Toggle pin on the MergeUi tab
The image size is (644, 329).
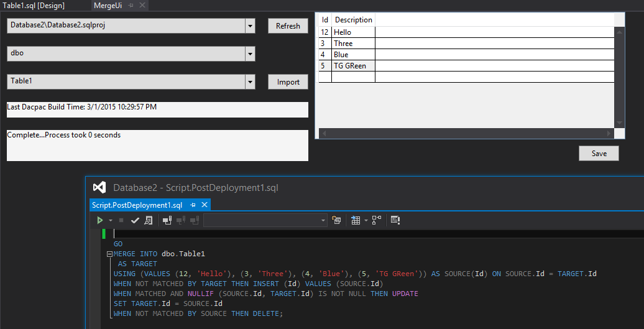coord(131,5)
